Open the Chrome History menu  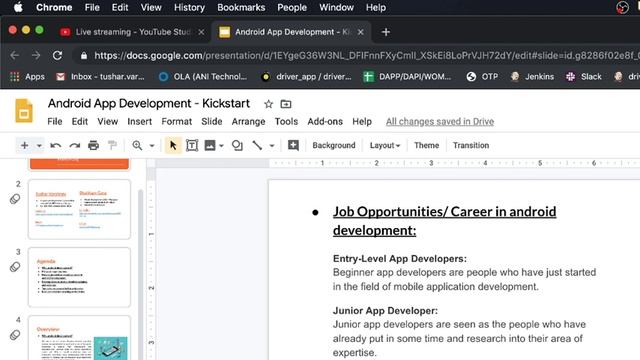[189, 7]
